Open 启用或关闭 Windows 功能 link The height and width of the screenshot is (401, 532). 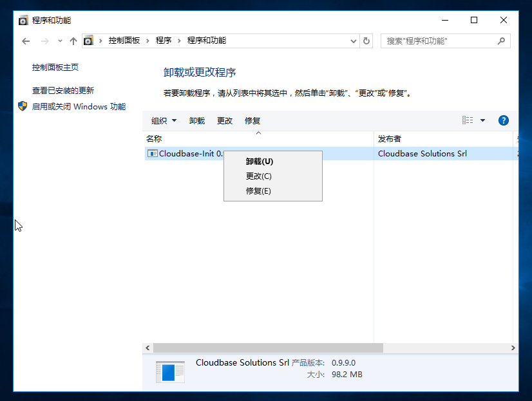coord(79,106)
